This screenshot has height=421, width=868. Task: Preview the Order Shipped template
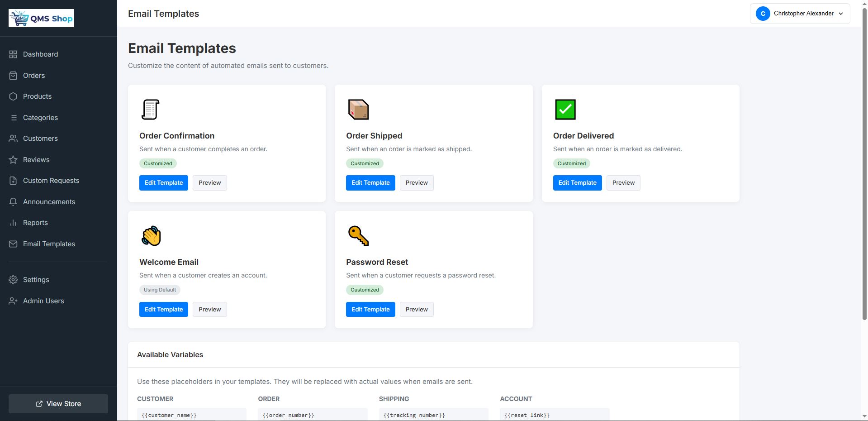[x=416, y=183]
